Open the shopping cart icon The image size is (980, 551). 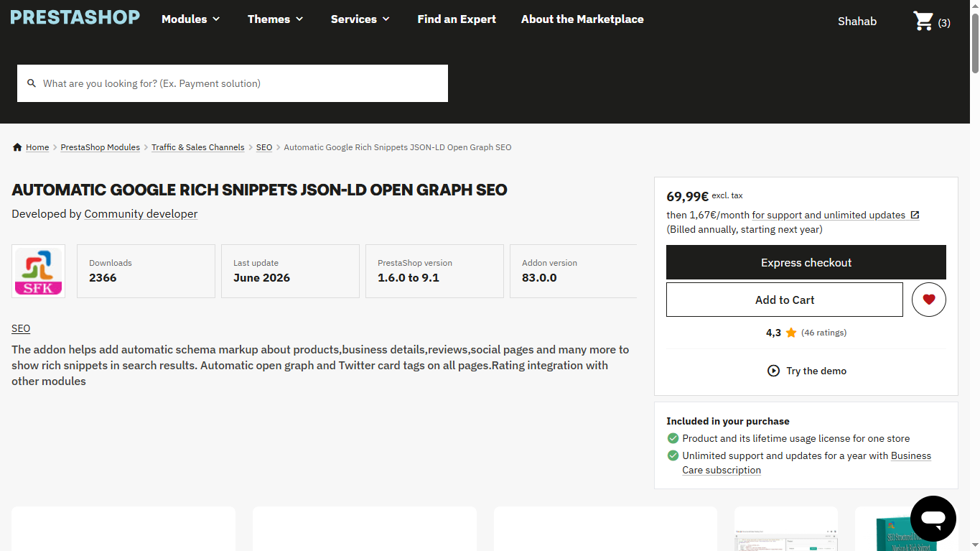coord(923,21)
